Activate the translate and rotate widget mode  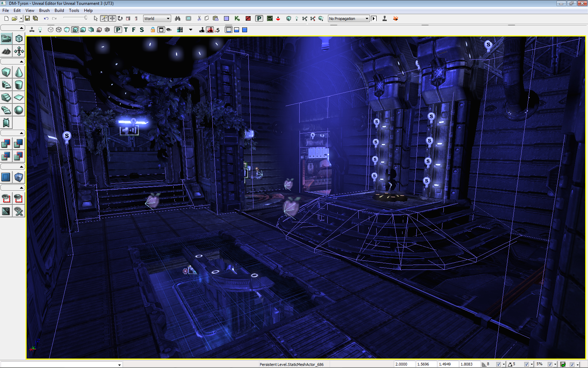tap(104, 19)
